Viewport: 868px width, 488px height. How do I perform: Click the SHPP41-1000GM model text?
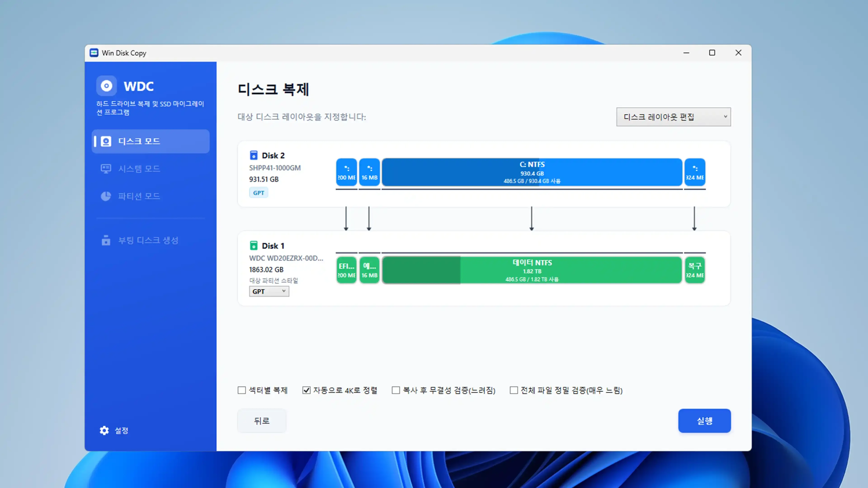tap(275, 168)
